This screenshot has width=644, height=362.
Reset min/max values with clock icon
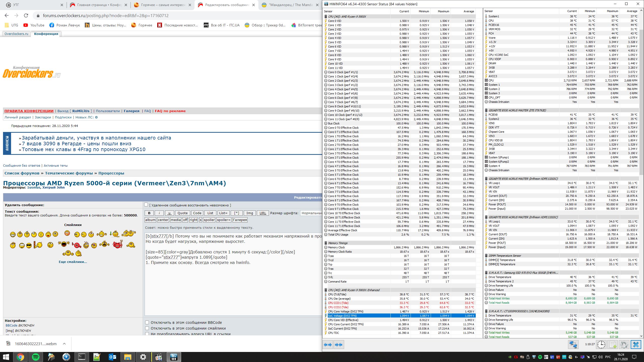pyautogui.click(x=601, y=344)
